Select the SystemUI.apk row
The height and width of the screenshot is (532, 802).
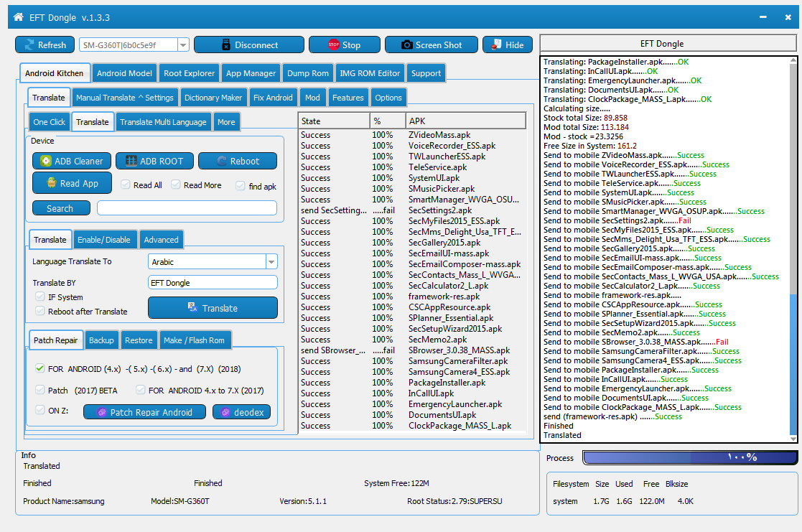[412, 178]
